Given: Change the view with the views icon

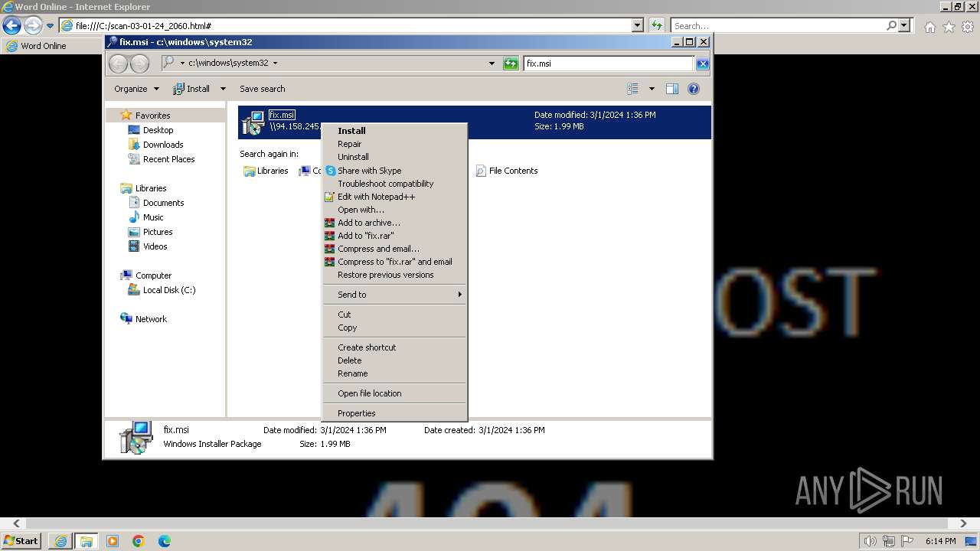Looking at the screenshot, I should pos(632,89).
